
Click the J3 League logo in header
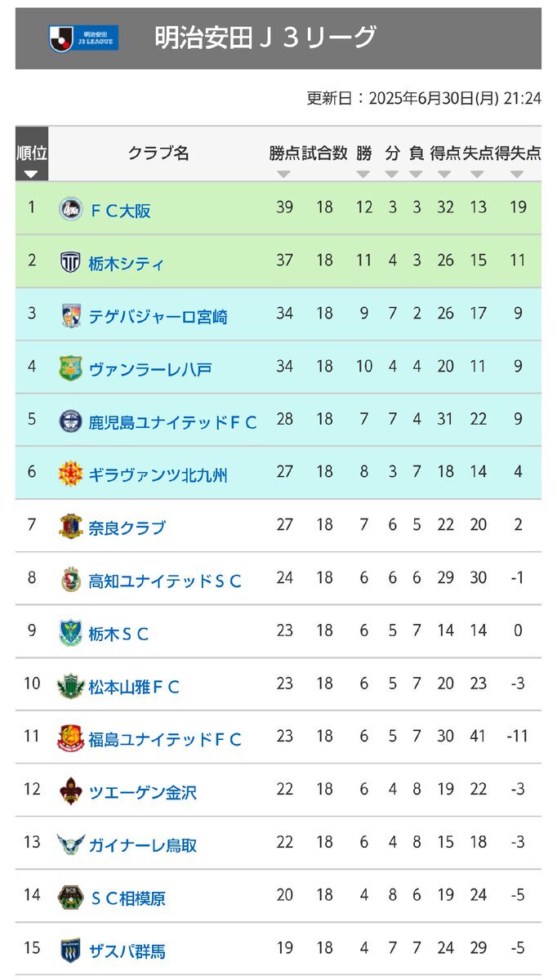[x=84, y=38]
